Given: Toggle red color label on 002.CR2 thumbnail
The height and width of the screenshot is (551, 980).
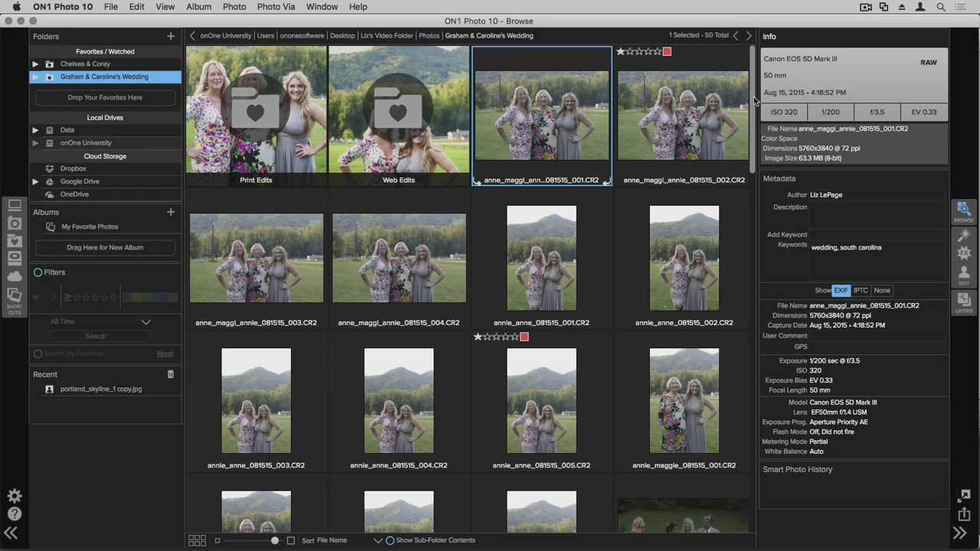Looking at the screenshot, I should tap(667, 51).
